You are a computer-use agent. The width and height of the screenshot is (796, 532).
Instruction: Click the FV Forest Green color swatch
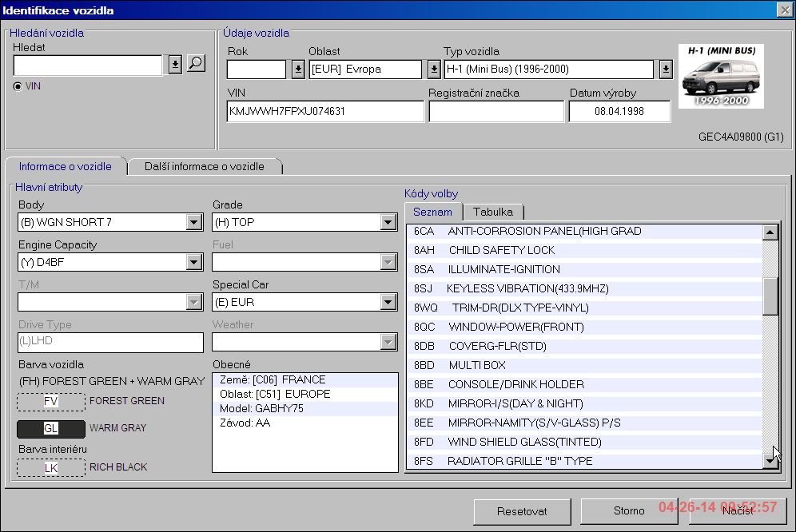pos(51,402)
